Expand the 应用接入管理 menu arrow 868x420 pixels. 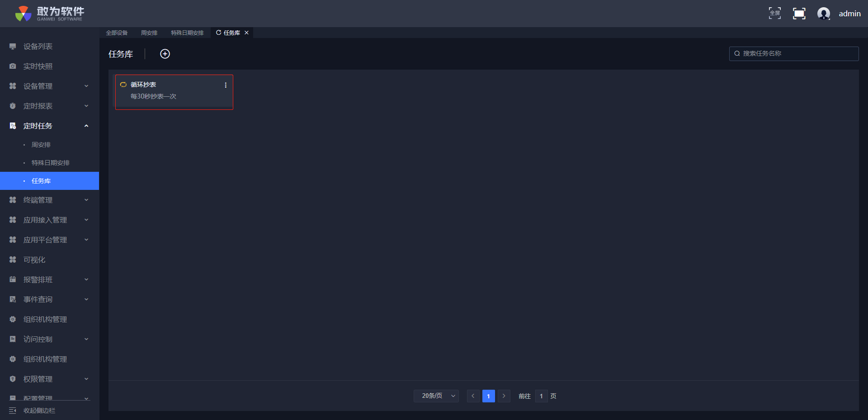pos(86,220)
